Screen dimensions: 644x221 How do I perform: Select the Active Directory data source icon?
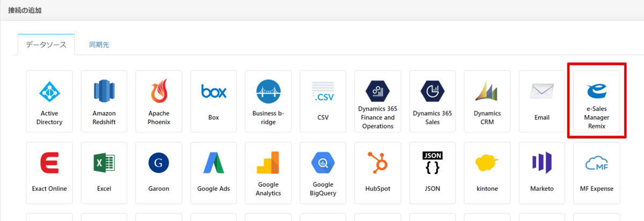click(x=49, y=102)
